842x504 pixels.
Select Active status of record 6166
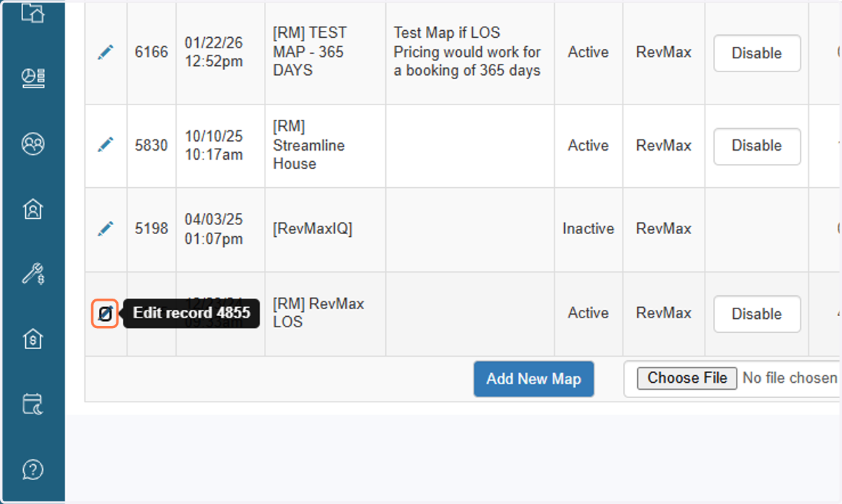pyautogui.click(x=588, y=52)
